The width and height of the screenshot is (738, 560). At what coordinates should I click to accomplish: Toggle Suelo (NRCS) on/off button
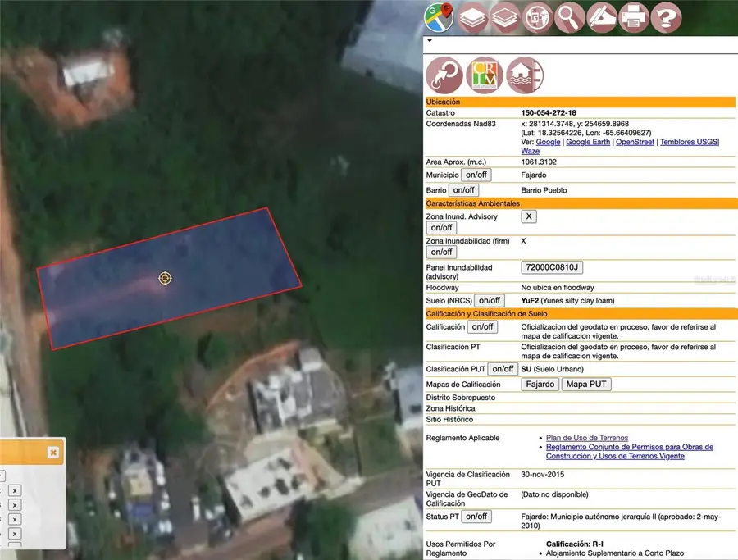(490, 301)
